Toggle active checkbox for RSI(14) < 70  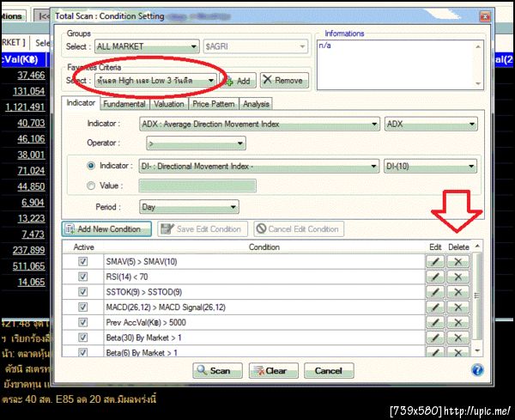82,277
